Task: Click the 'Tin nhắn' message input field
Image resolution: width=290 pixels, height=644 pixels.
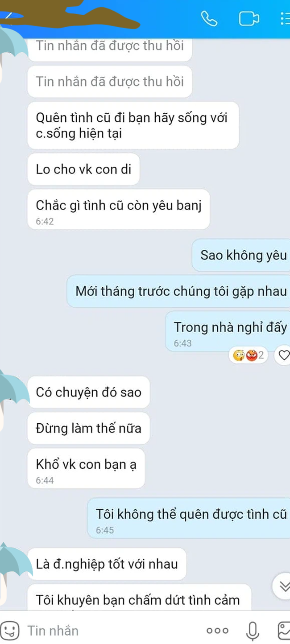Action: tap(112, 630)
